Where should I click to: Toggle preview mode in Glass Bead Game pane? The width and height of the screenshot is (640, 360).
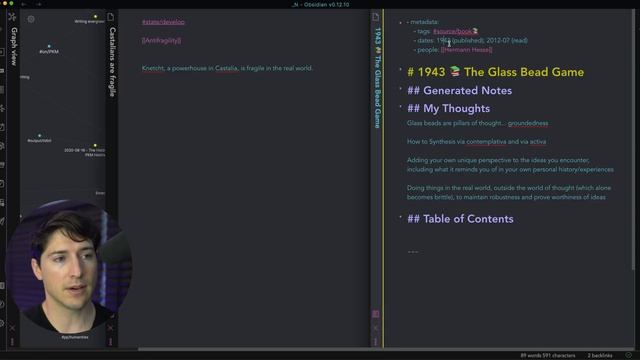tap(376, 313)
